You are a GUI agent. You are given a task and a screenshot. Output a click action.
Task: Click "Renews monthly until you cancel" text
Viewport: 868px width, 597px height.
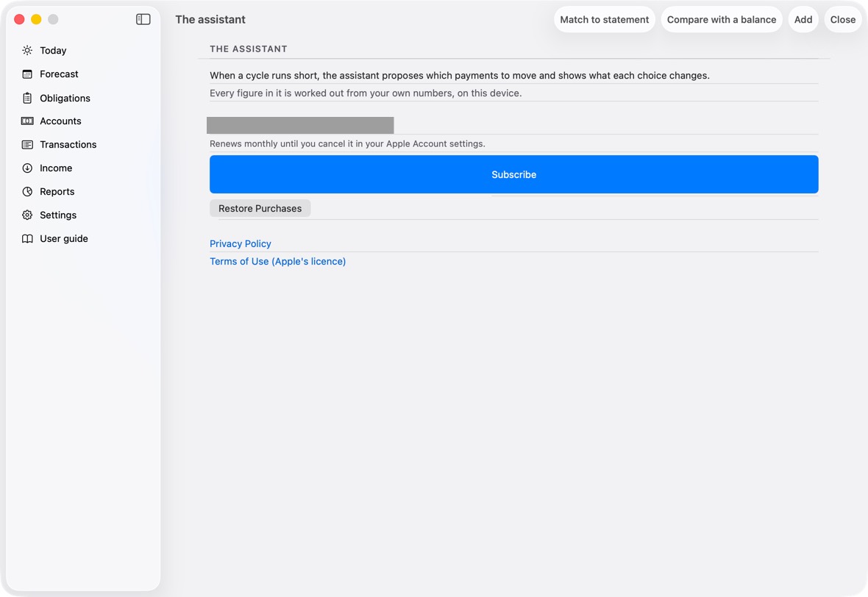click(x=348, y=143)
